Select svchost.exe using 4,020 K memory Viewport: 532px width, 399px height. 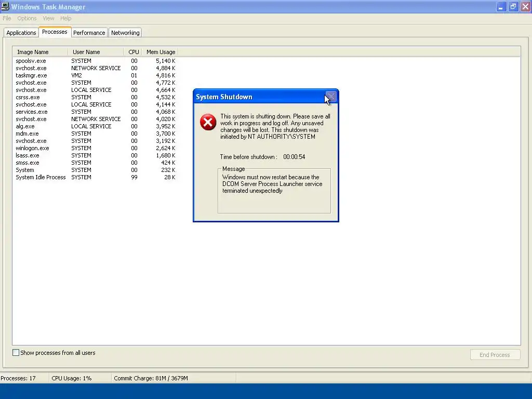[96, 119]
